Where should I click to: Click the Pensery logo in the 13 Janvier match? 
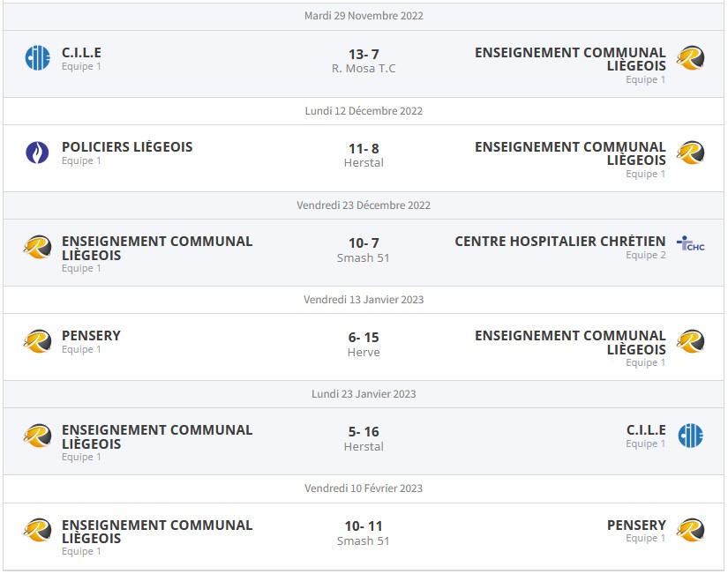(x=38, y=341)
